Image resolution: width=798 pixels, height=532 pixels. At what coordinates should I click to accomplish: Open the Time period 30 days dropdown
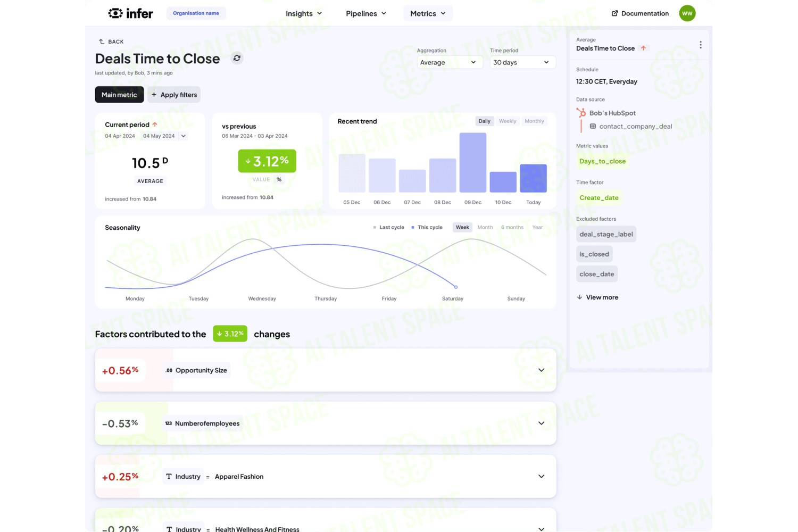522,62
